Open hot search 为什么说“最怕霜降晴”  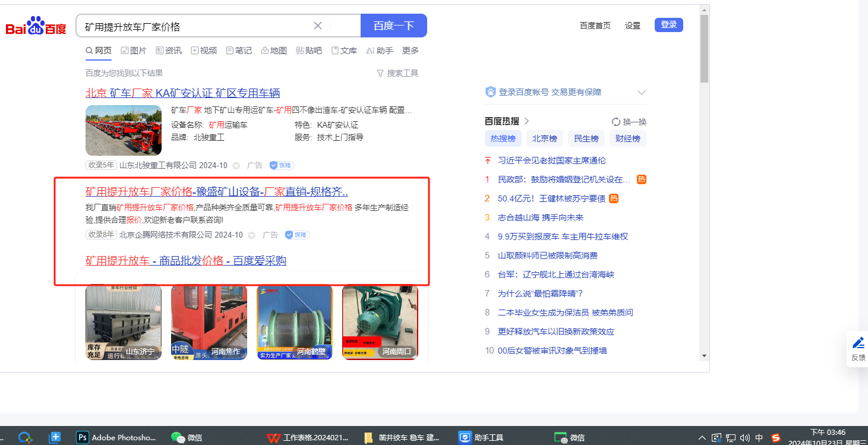coord(541,293)
